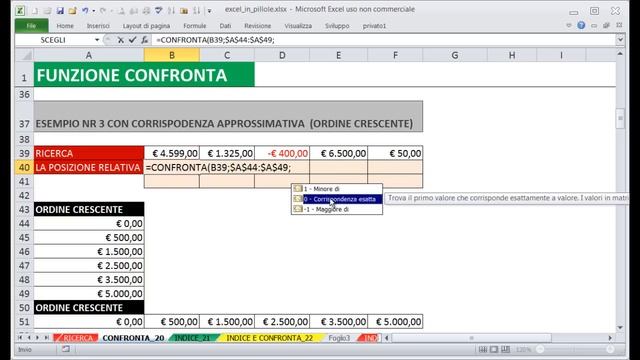640x360 pixels.
Task: Click the FUNZIONE CONFRONTA title cell
Action: pyautogui.click(x=144, y=75)
